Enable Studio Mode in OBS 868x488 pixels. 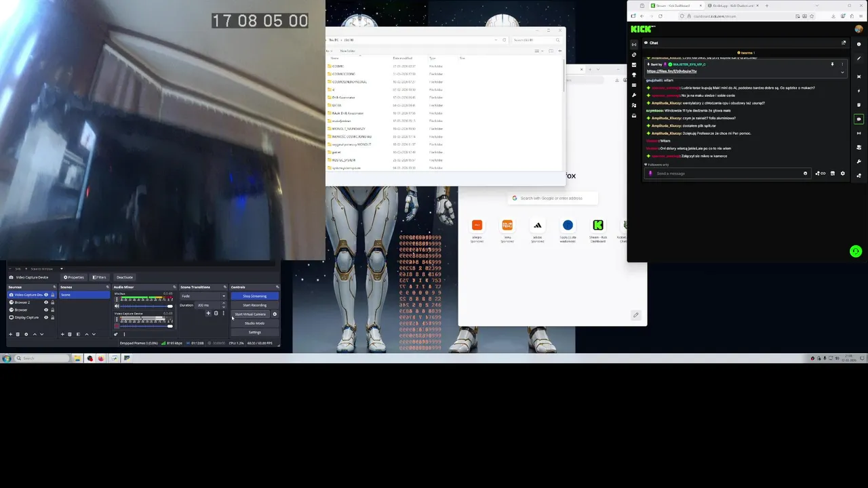tap(255, 323)
